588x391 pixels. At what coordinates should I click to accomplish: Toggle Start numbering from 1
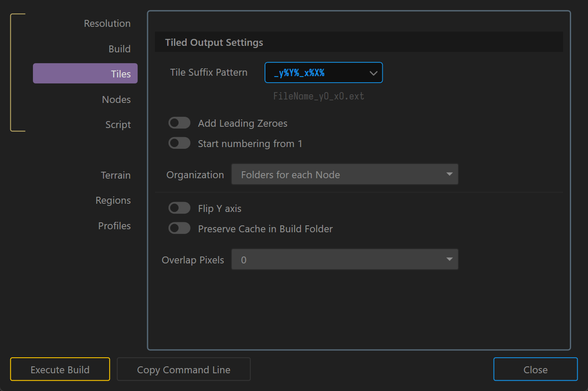(x=179, y=143)
